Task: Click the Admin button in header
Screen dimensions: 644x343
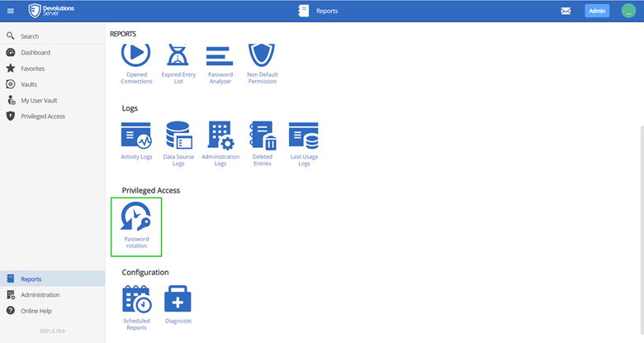Action: (x=597, y=11)
